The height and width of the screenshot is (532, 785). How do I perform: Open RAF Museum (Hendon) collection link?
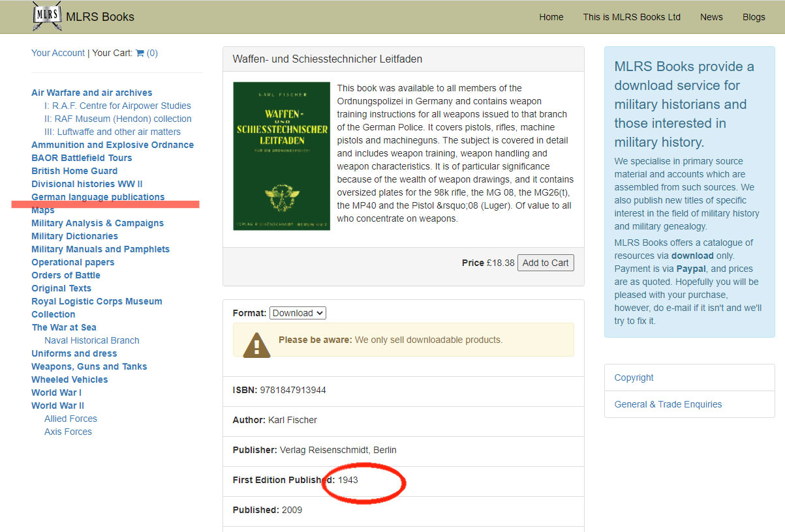tap(117, 119)
